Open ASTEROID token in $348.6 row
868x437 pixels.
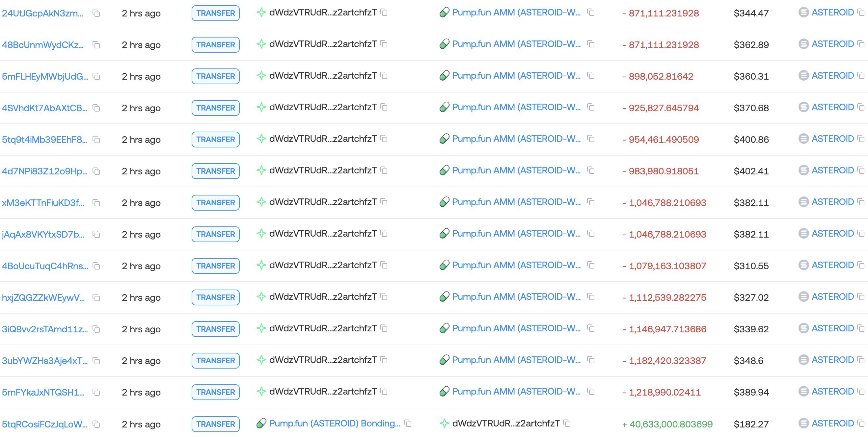click(x=833, y=360)
